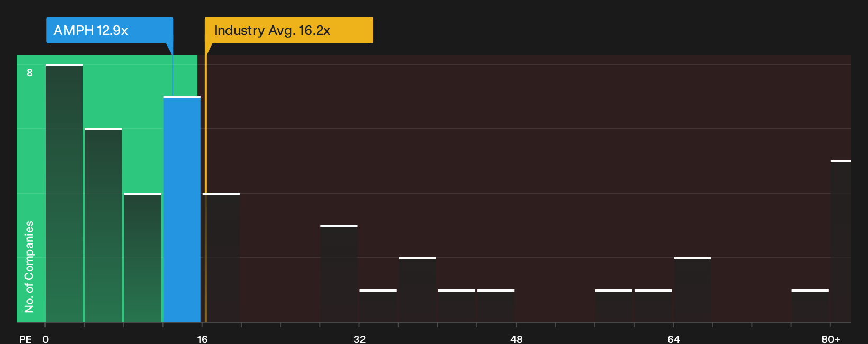
Task: Select the bar just left of PE 32
Action: click(339, 274)
